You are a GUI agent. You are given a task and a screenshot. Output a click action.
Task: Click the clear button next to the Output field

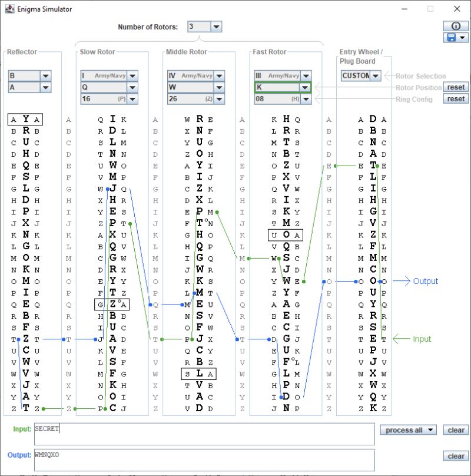point(455,456)
